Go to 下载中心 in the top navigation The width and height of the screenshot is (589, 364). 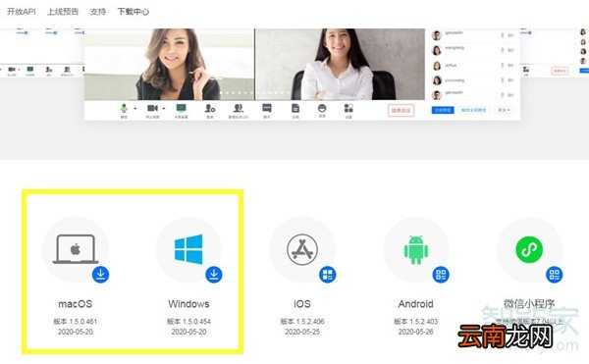[x=134, y=12]
